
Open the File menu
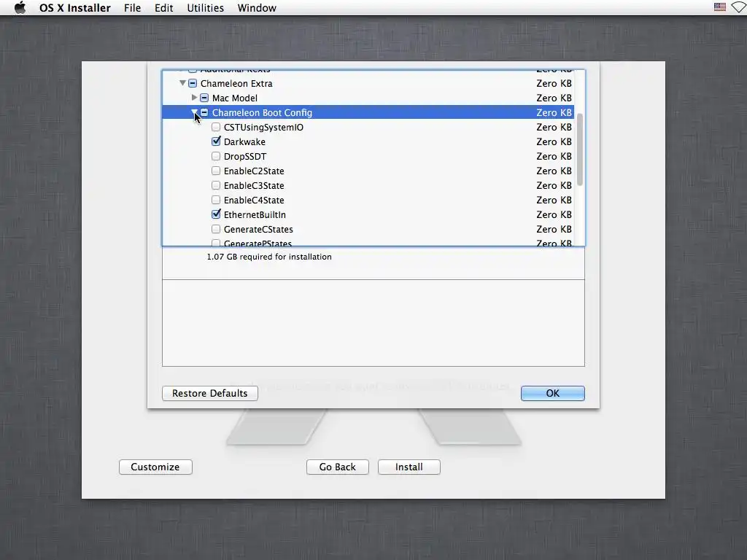tap(133, 8)
